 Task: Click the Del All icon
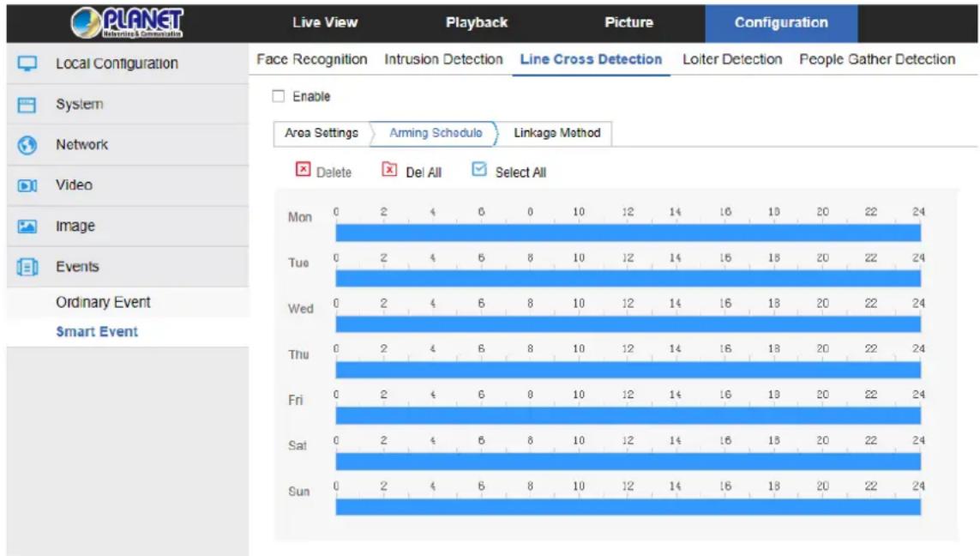coord(389,170)
